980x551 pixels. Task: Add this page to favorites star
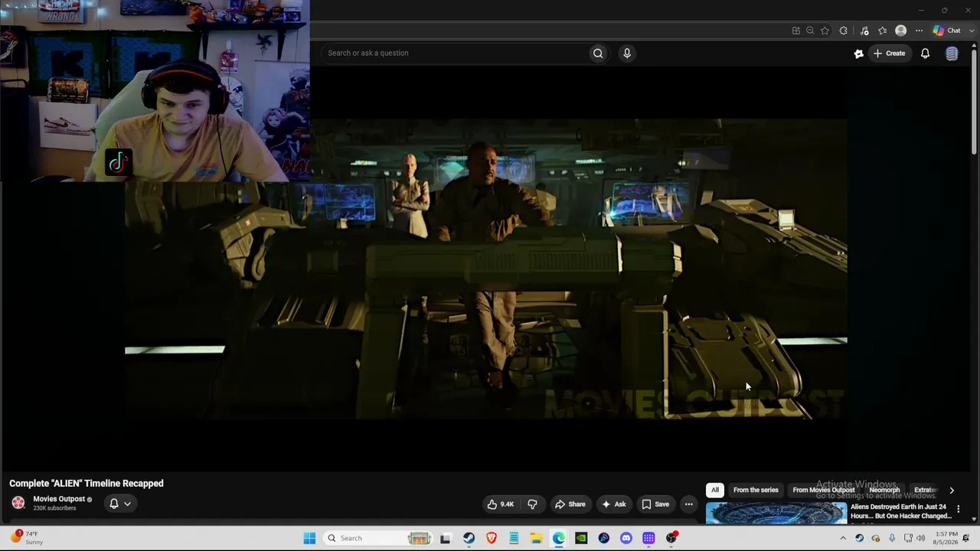pos(825,31)
